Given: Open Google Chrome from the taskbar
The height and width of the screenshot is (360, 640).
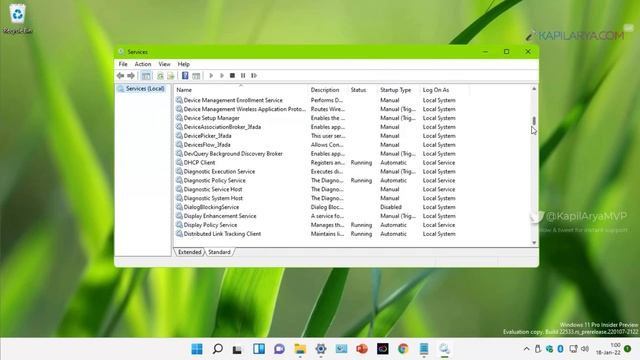Looking at the screenshot, I should click(x=403, y=349).
